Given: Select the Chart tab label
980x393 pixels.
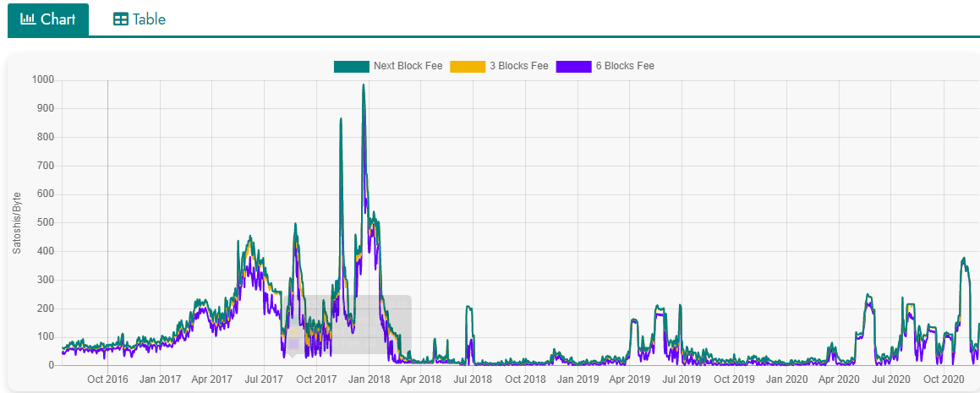Looking at the screenshot, I should 57,19.
